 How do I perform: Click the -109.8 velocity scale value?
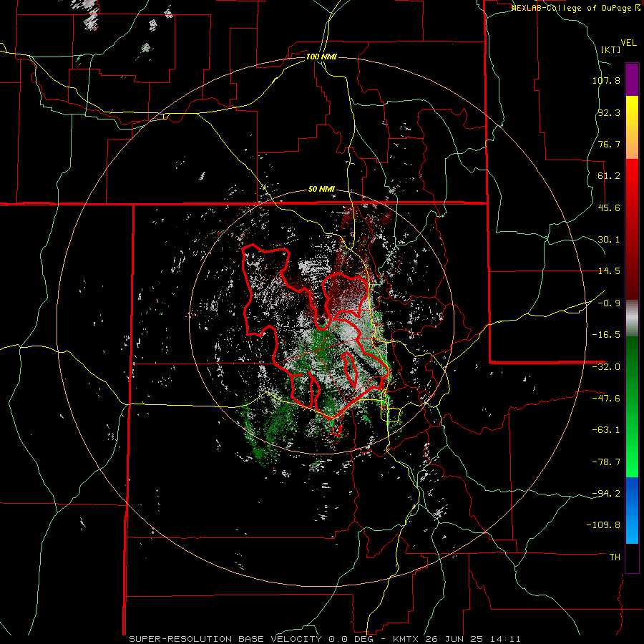pyautogui.click(x=604, y=525)
